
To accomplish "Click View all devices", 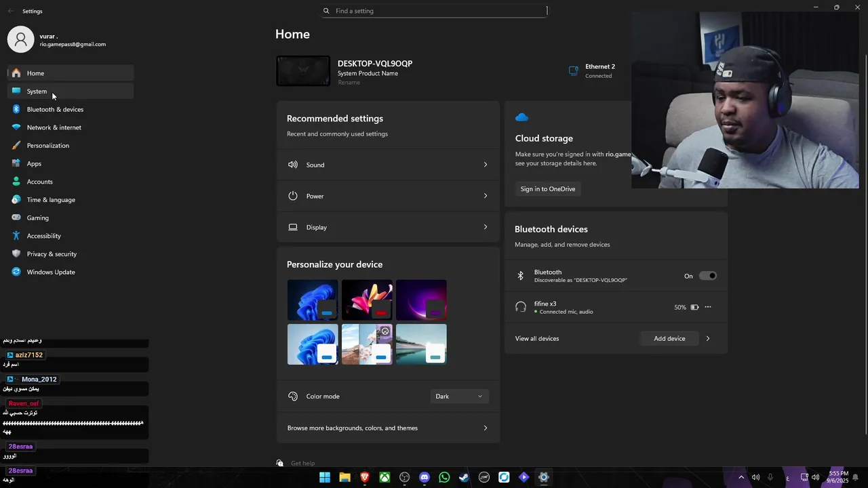I will pyautogui.click(x=537, y=338).
